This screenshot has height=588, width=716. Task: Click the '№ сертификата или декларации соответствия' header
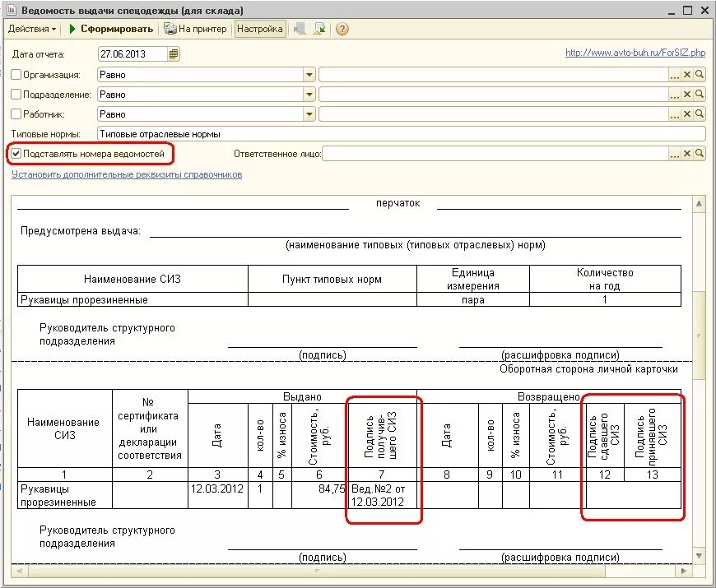pyautogui.click(x=150, y=428)
